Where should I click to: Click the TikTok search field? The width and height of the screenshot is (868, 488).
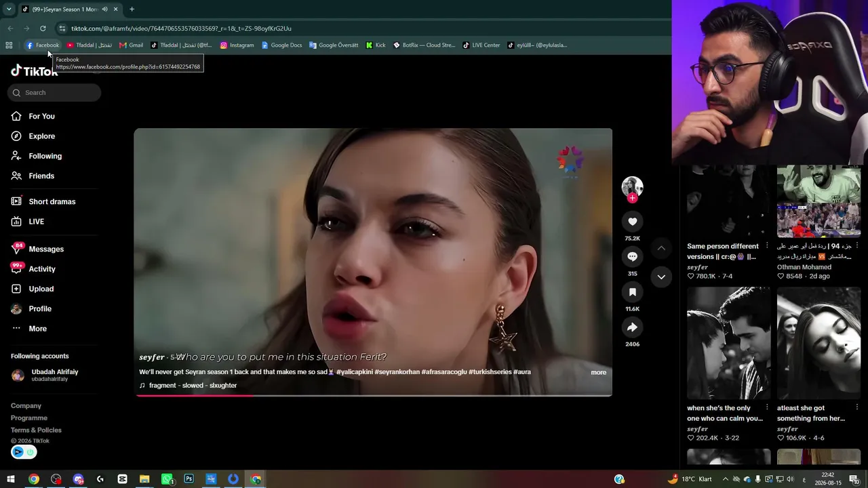click(x=55, y=93)
